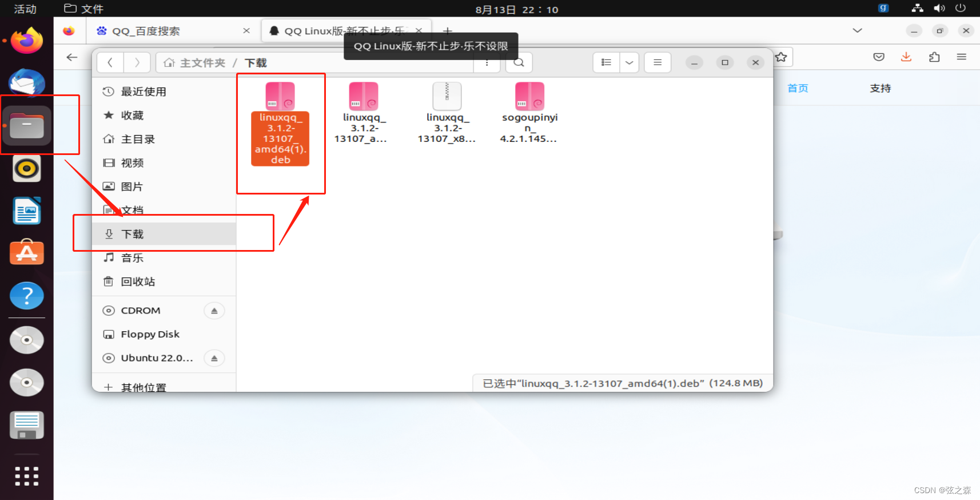Open Rhythmbox music player in the dock
Viewport: 980px width, 500px height.
pos(26,169)
